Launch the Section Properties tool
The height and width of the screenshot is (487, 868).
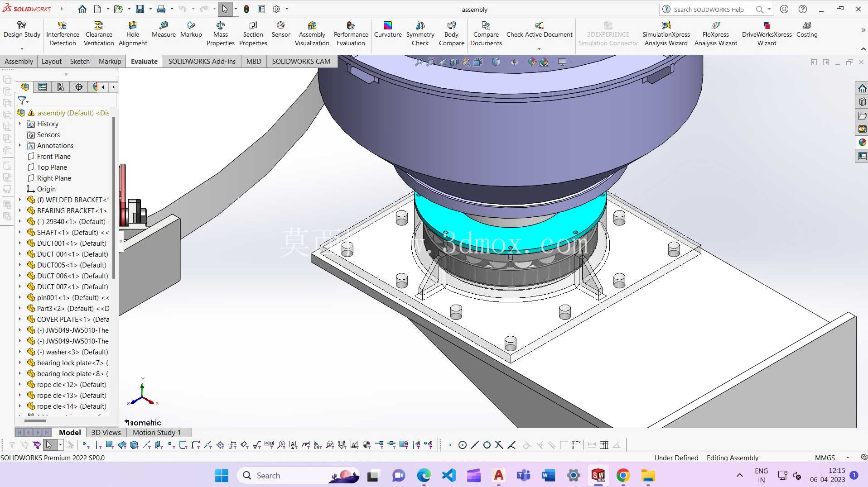tap(253, 34)
